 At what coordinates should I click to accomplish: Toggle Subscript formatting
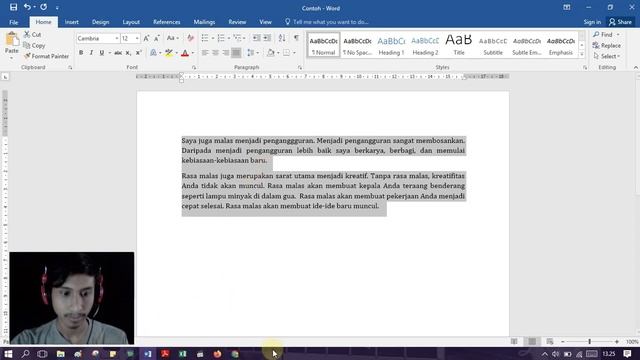tap(128, 53)
